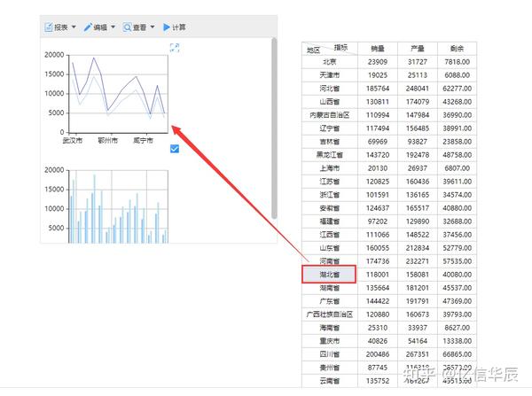Viewport: 532px width, 396px height.
Task: Click the 销量 column header
Action: [x=378, y=49]
